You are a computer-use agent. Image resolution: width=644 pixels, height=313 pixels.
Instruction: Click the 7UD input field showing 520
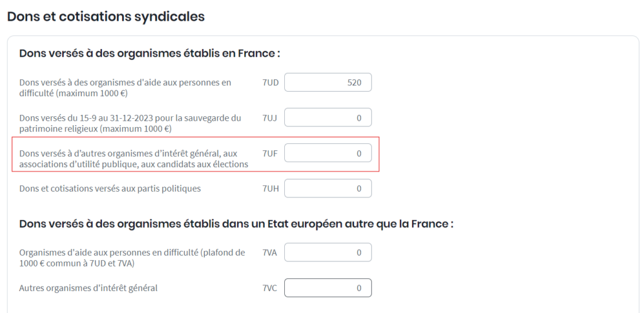(x=328, y=82)
